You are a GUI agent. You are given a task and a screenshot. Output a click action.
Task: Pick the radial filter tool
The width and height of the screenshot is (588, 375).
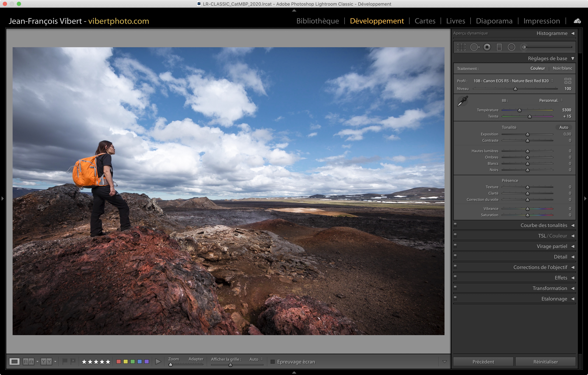point(511,47)
